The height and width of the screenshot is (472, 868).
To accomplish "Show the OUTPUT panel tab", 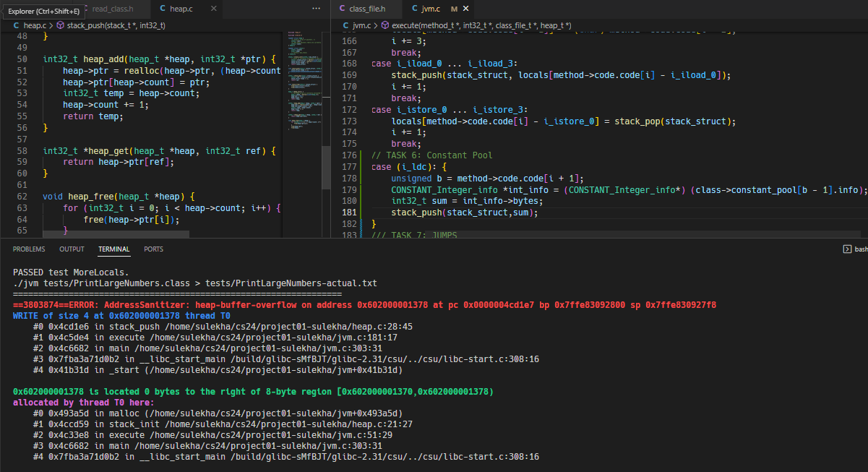I will point(72,249).
